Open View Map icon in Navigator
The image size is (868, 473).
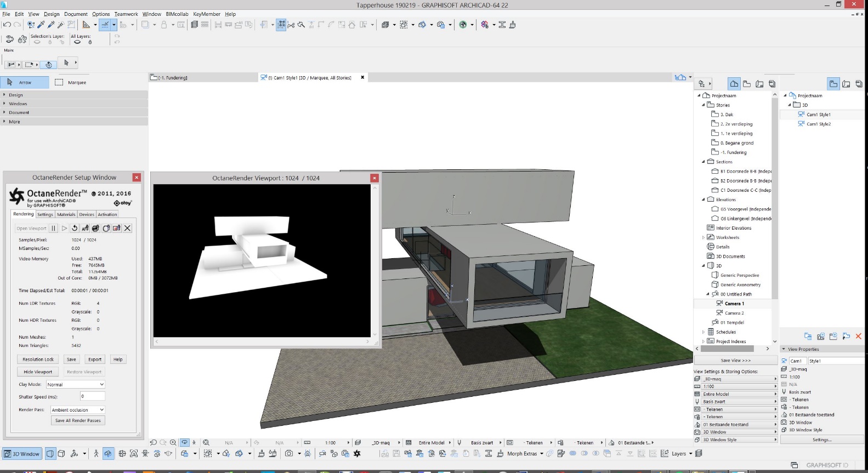coord(747,84)
